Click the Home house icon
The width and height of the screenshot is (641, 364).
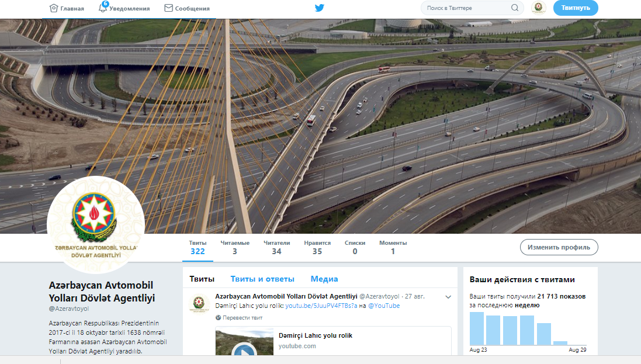[54, 8]
